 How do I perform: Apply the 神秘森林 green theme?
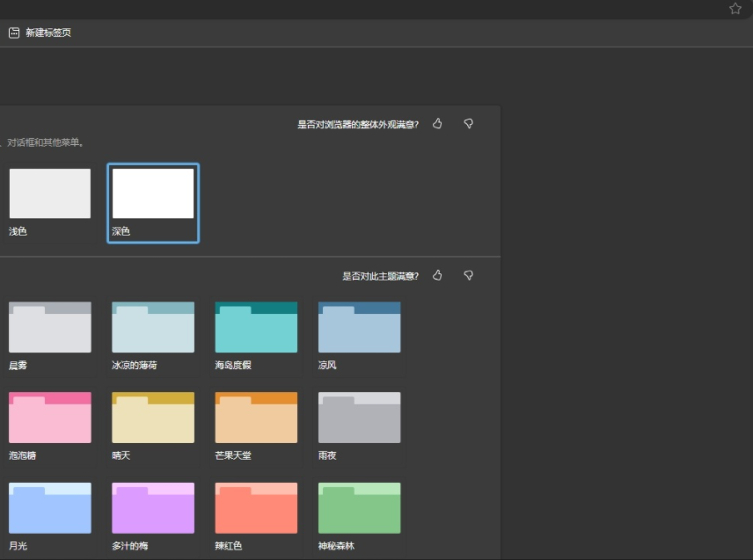tap(359, 517)
